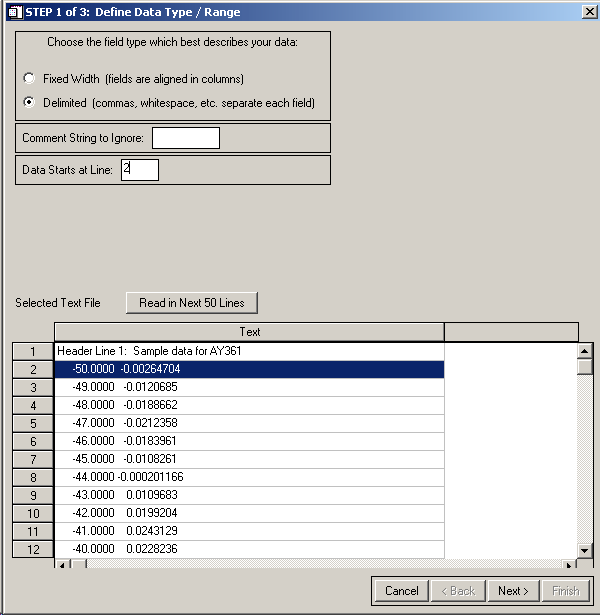Click the horizontal scrollbar left arrow
This screenshot has width=600, height=615.
62,565
